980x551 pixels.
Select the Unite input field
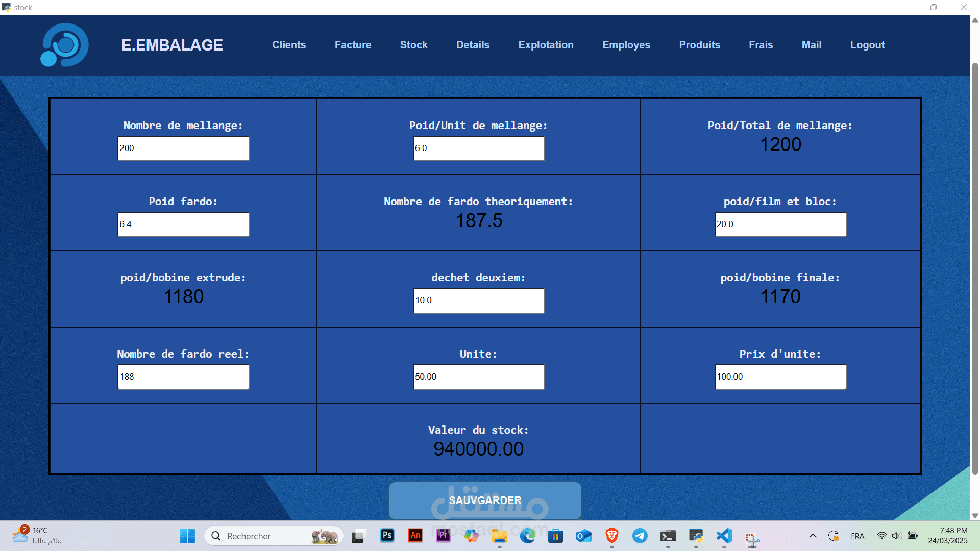479,377
